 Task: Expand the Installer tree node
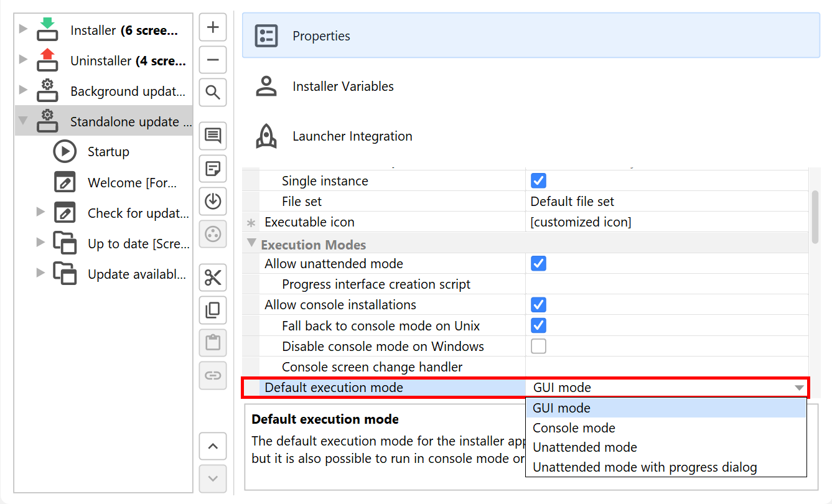[x=24, y=29]
